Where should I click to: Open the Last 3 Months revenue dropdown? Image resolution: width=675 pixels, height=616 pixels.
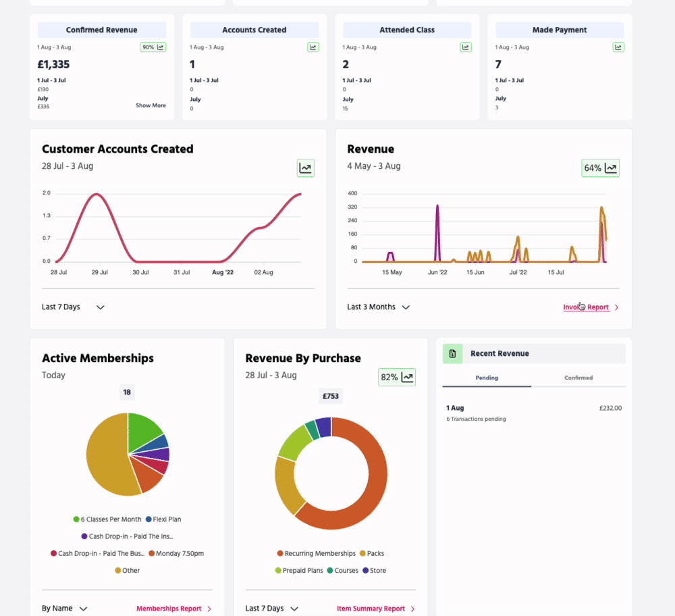378,307
